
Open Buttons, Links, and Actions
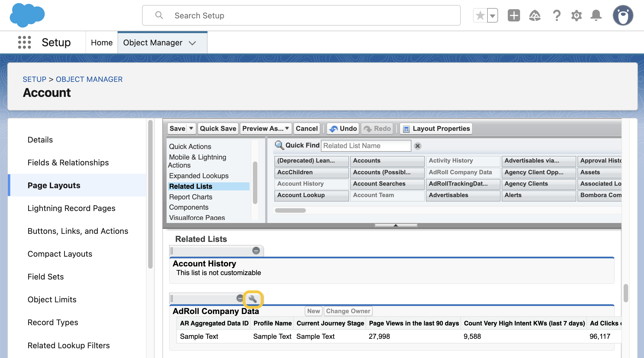click(x=77, y=231)
